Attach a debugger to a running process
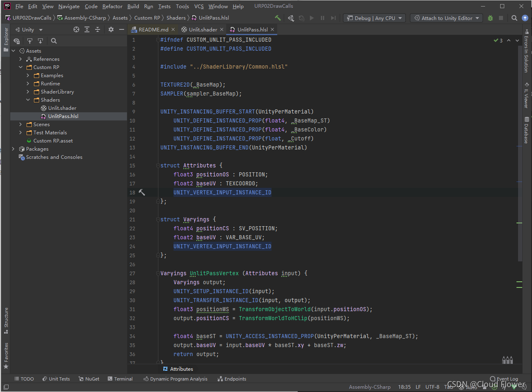532x392 pixels. tap(490, 18)
